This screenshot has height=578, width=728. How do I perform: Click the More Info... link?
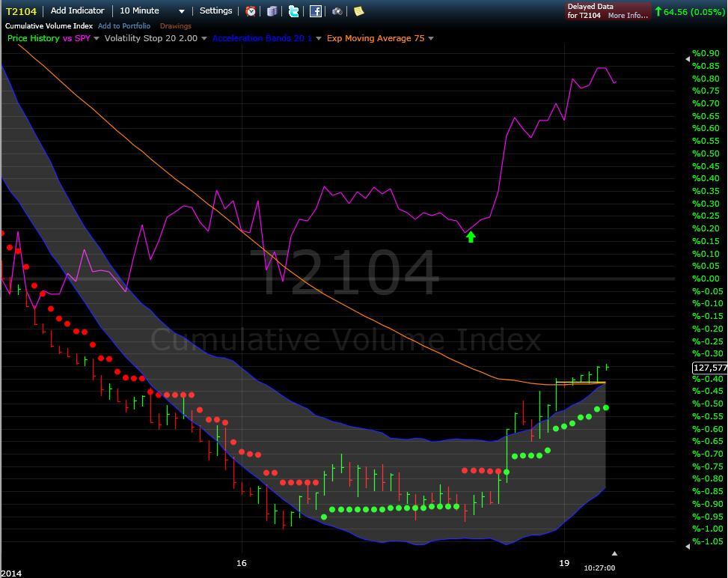pyautogui.click(x=628, y=15)
